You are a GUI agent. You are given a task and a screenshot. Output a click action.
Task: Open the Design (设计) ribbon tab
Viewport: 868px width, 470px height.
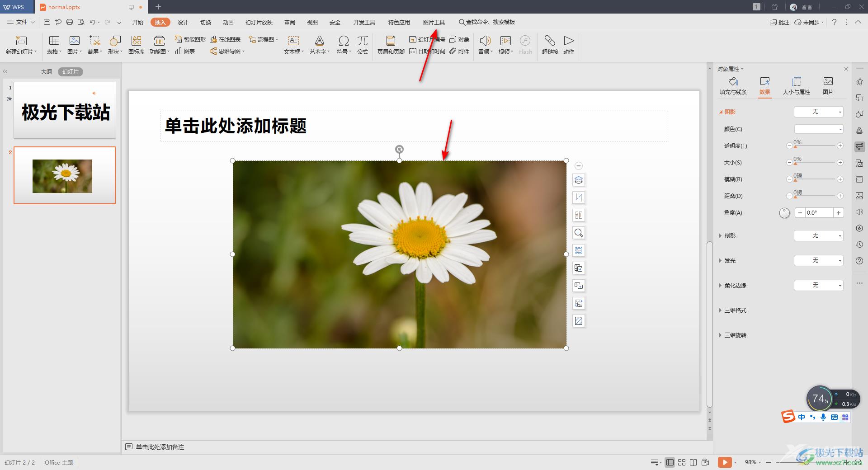coord(183,22)
